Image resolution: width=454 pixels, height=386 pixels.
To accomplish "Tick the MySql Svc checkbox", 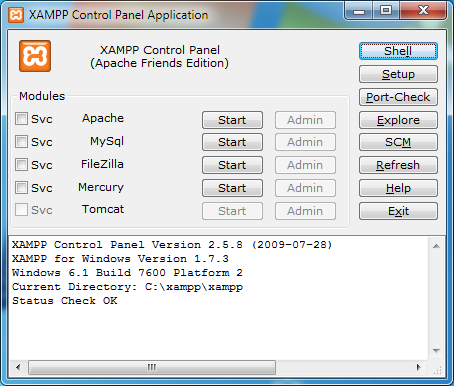I will (21, 142).
